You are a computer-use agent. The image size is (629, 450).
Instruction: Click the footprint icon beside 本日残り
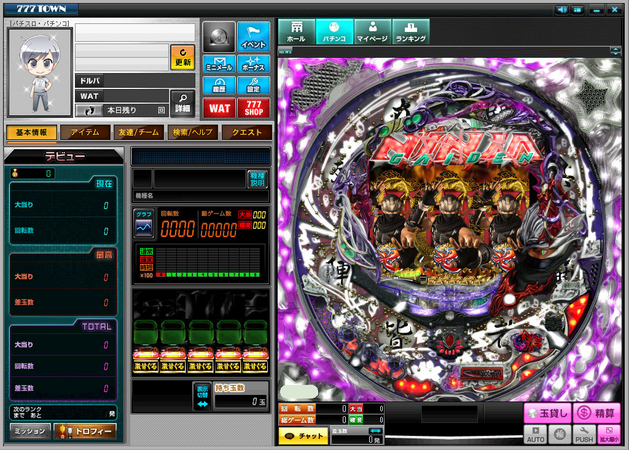[x=87, y=110]
